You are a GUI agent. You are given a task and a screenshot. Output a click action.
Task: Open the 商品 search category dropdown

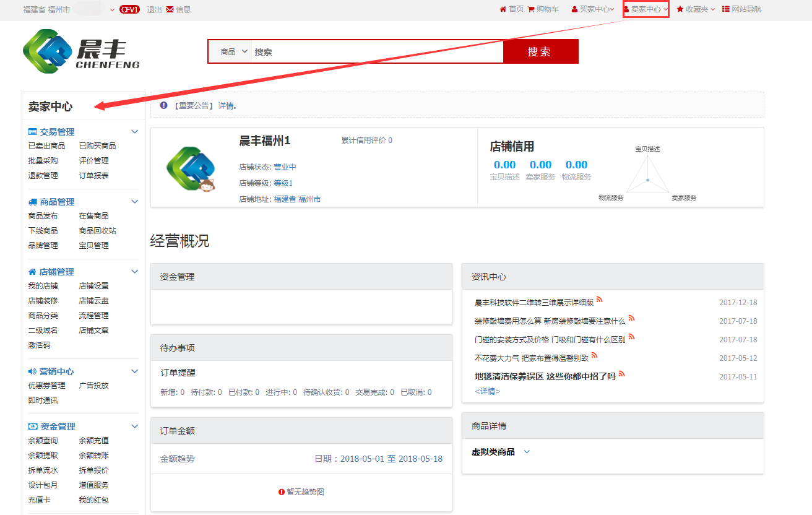[x=234, y=52]
